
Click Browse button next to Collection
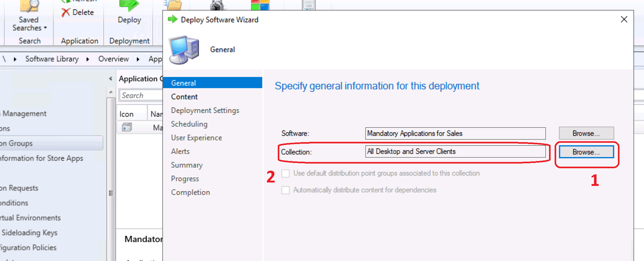pos(586,152)
